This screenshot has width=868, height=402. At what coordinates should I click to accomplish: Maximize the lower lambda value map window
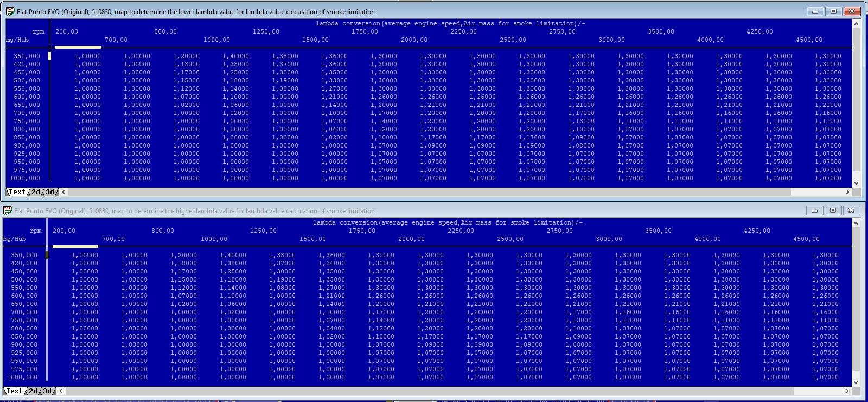[x=834, y=11]
